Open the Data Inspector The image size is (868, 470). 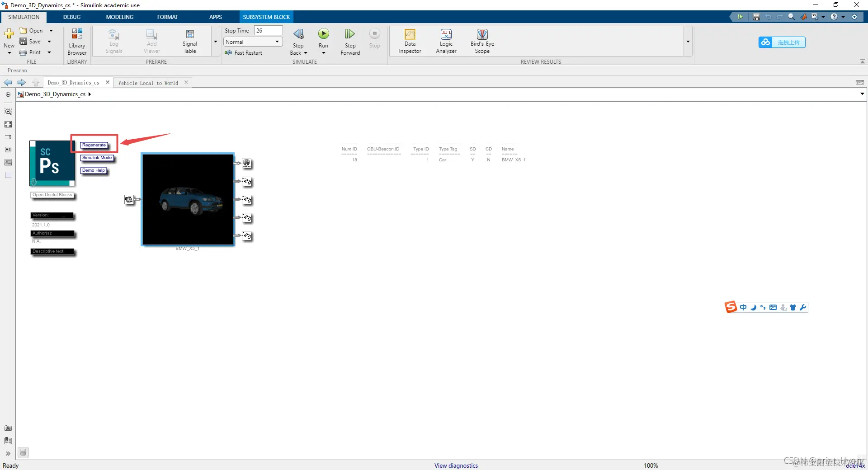(410, 42)
